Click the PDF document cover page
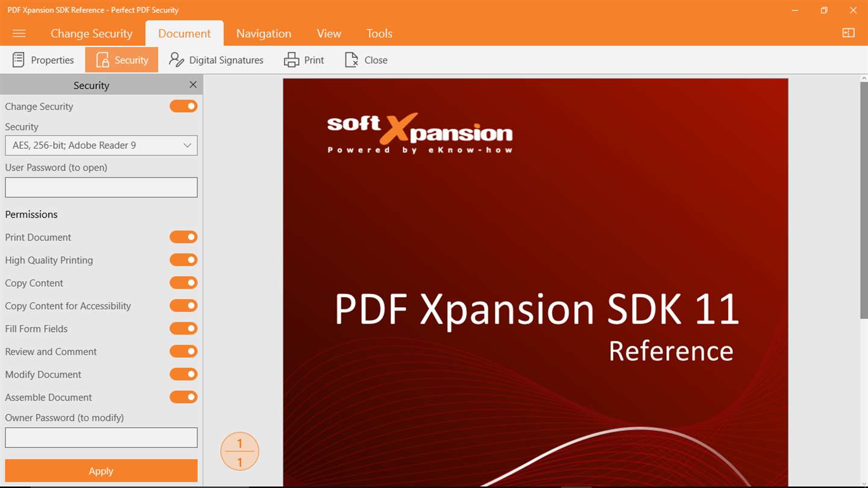This screenshot has width=868, height=488. point(535,282)
